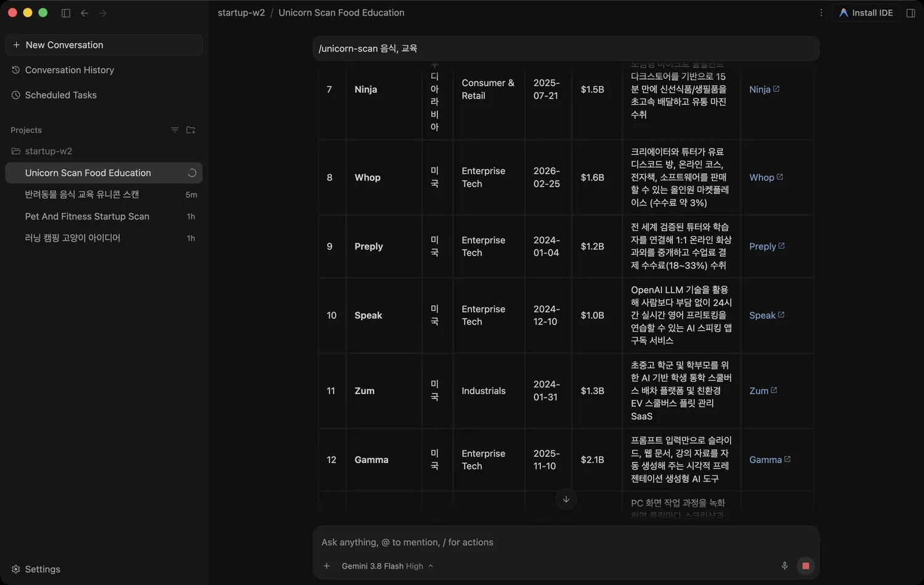Screen dimensions: 924x585
Task: Open Settings in the sidebar
Action: [x=36, y=569]
